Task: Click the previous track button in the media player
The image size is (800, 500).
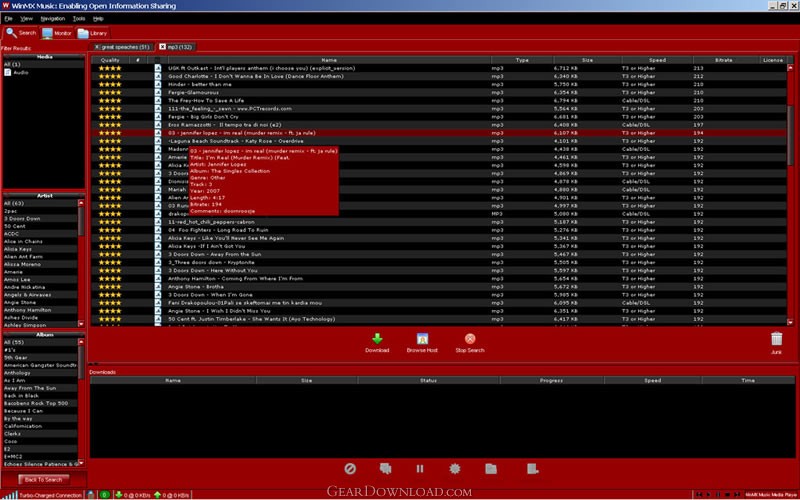Action: [x=699, y=494]
